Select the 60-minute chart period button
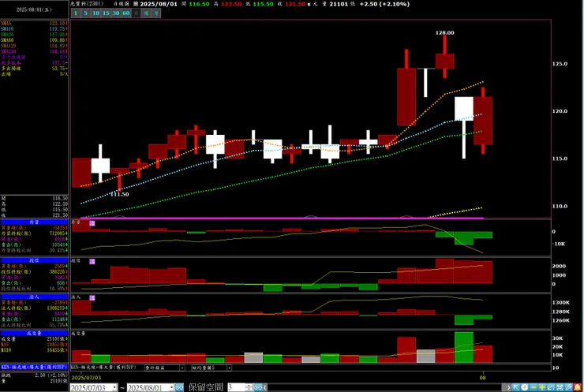This screenshot has height=392, width=584. [x=126, y=13]
